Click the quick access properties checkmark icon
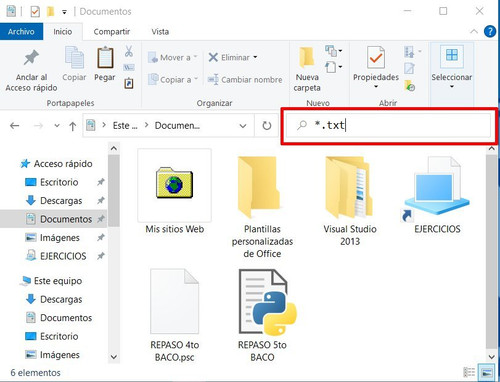This screenshot has width=500, height=382. 35,12
